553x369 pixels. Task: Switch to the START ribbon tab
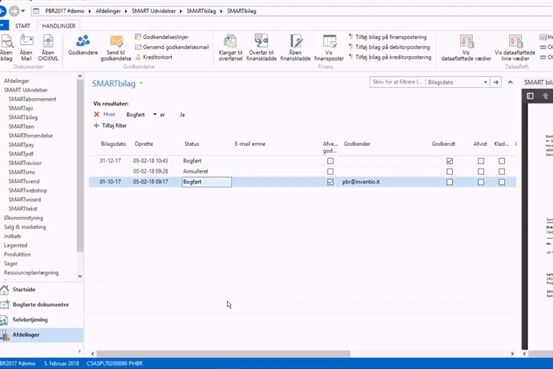pos(23,26)
